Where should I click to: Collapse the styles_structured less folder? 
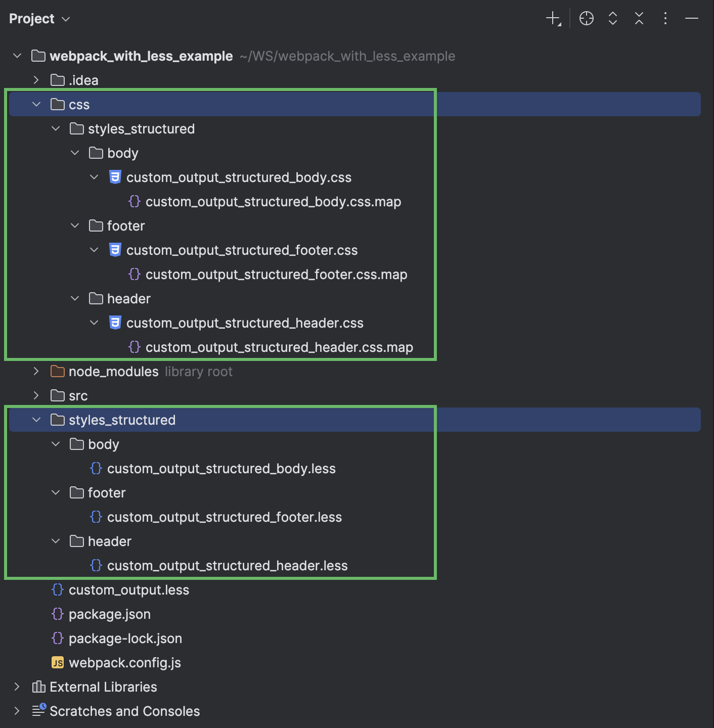point(36,420)
